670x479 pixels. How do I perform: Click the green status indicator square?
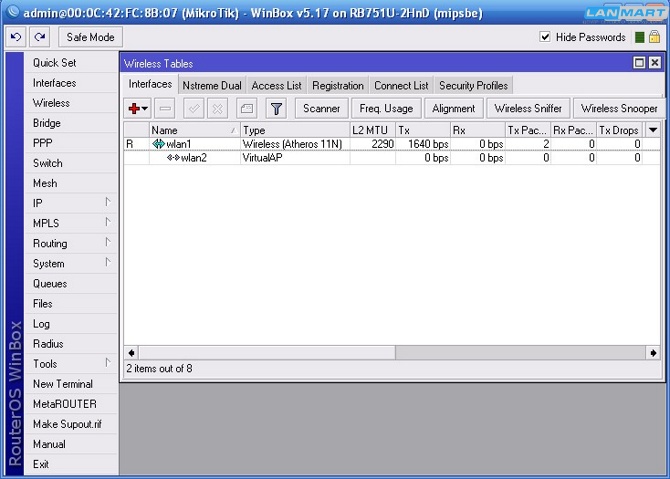[640, 37]
